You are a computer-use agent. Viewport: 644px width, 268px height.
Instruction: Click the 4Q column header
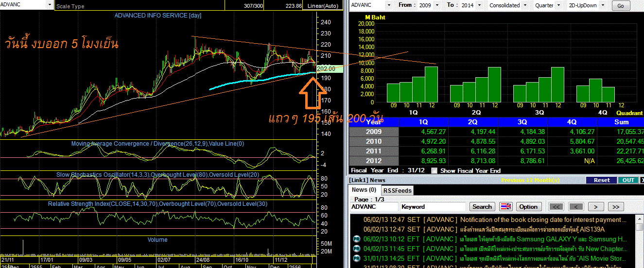(x=572, y=122)
